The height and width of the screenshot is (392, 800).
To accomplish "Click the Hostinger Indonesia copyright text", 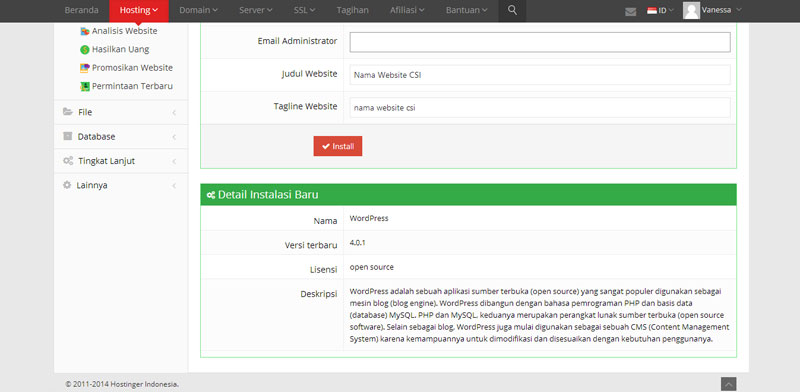I will click(x=122, y=384).
